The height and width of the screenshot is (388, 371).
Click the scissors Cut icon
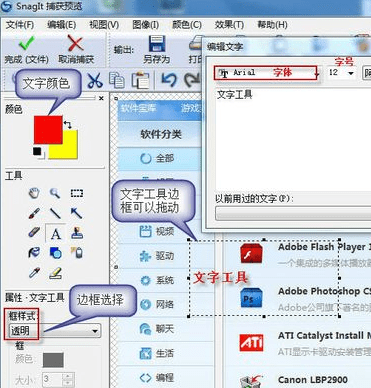coord(95,80)
